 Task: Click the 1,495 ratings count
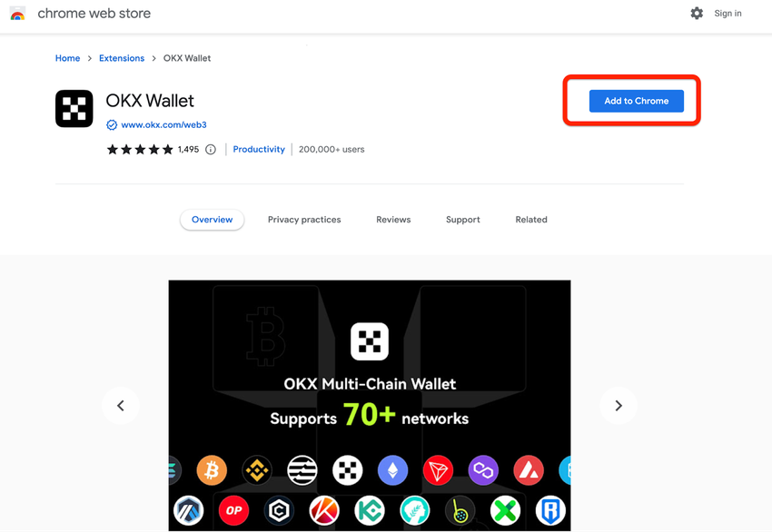pyautogui.click(x=188, y=149)
